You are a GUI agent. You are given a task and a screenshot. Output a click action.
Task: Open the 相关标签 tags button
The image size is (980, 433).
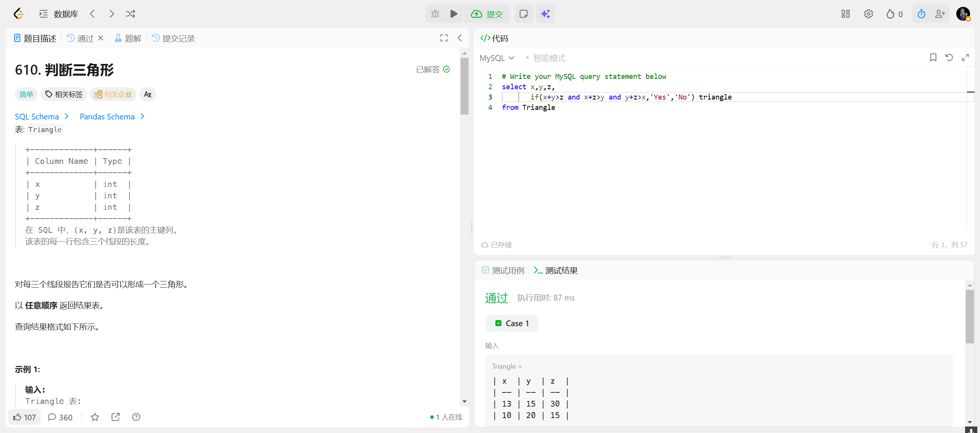point(64,94)
